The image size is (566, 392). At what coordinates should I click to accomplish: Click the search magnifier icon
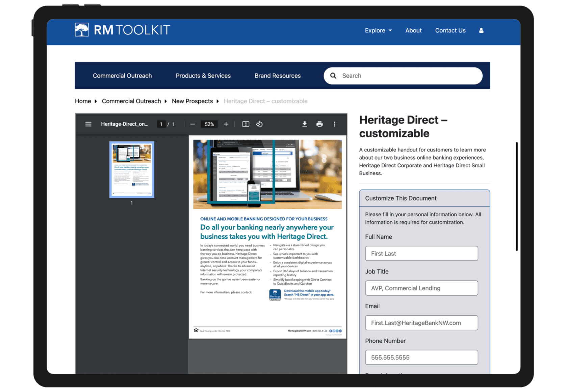[x=333, y=76]
